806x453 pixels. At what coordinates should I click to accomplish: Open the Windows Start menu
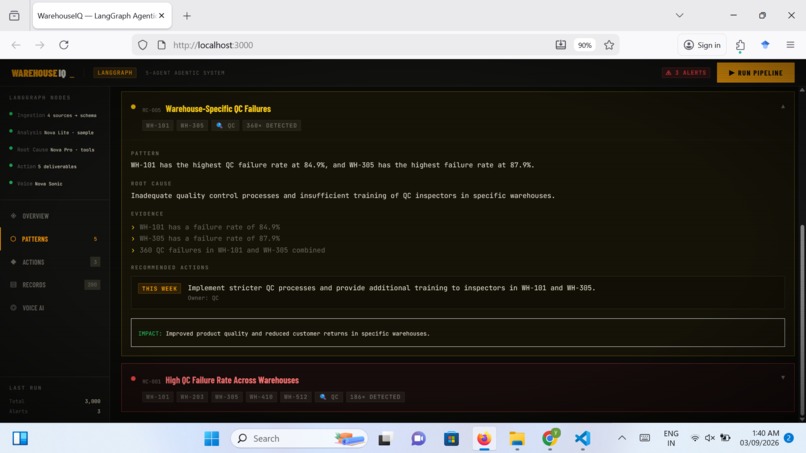[211, 439]
